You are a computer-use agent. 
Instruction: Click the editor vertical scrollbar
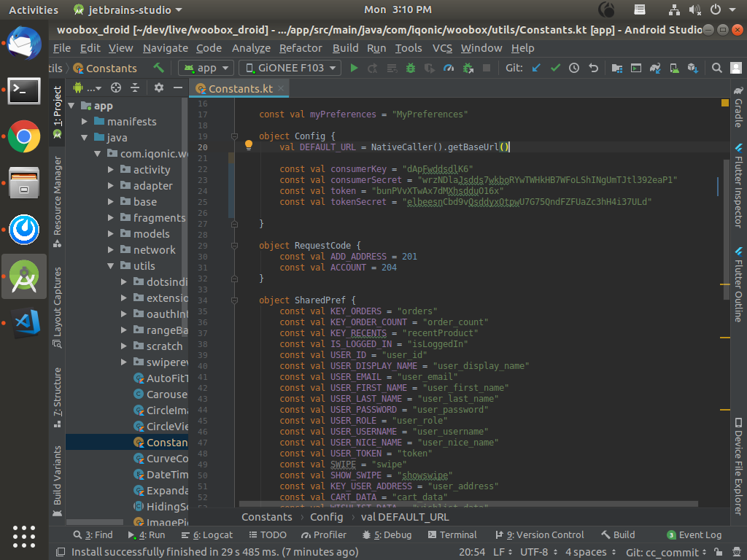pyautogui.click(x=727, y=228)
